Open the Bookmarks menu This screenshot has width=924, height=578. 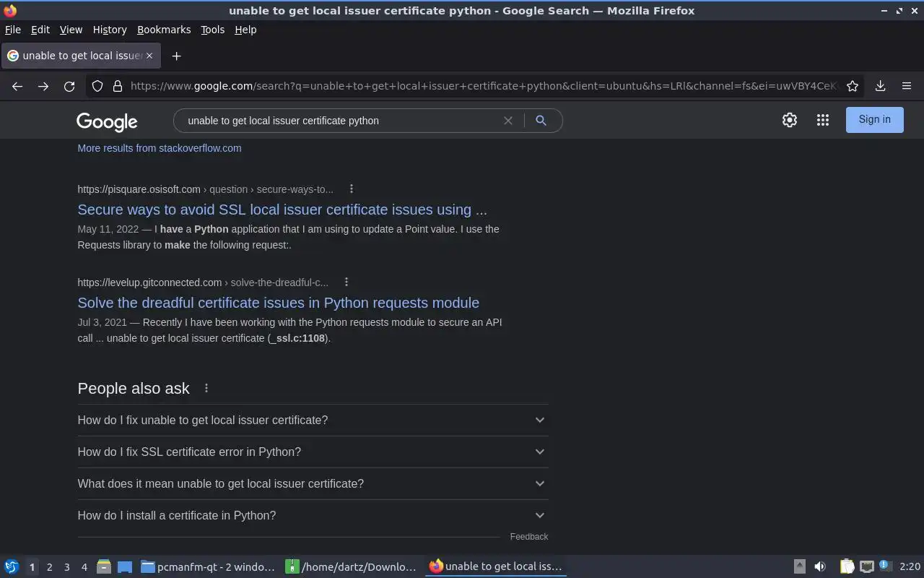point(164,30)
